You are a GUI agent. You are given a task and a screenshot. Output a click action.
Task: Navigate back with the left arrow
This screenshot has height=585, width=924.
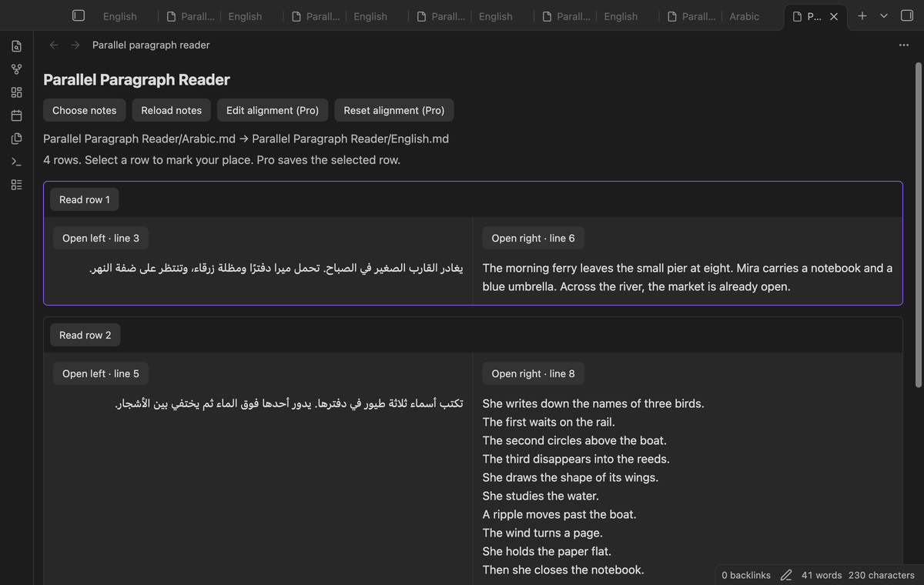click(54, 45)
